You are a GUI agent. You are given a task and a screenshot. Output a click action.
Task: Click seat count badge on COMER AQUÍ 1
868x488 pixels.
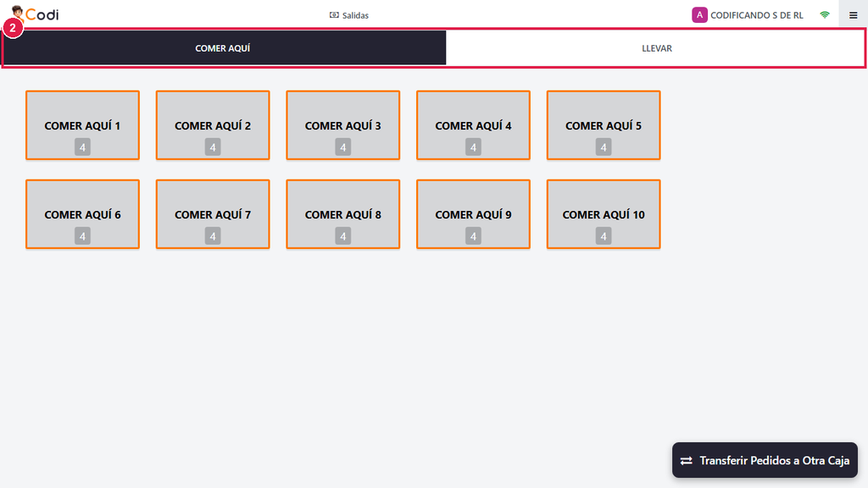[82, 147]
